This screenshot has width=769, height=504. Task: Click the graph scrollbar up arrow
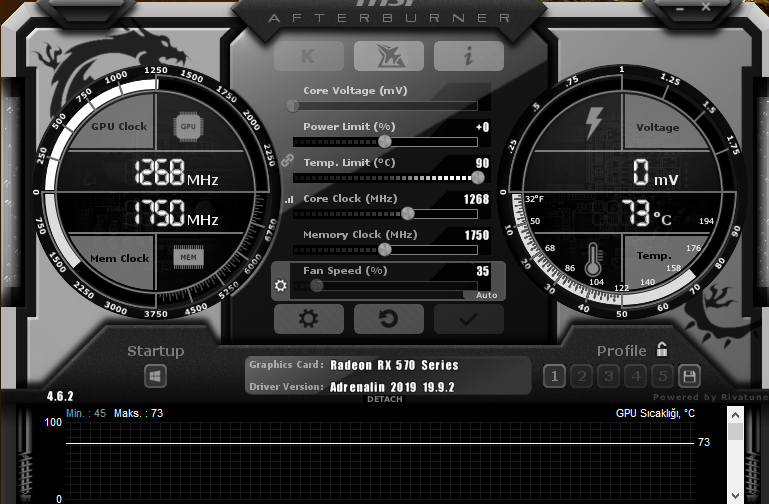[x=735, y=415]
